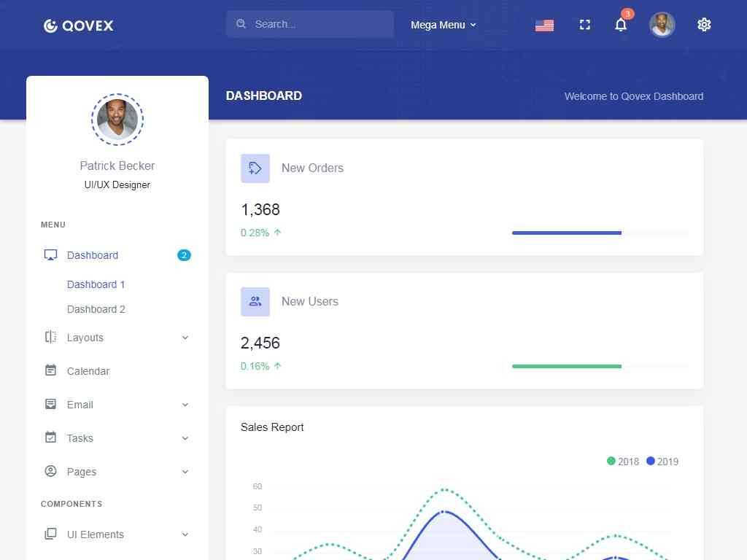747x560 pixels.
Task: Open Dashboard 1 link
Action: (x=96, y=284)
